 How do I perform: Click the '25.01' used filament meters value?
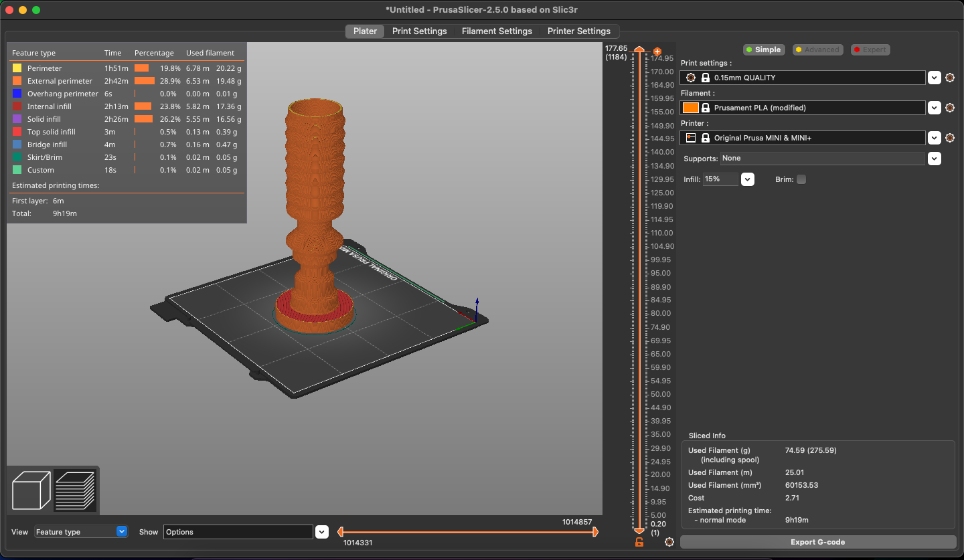795,472
